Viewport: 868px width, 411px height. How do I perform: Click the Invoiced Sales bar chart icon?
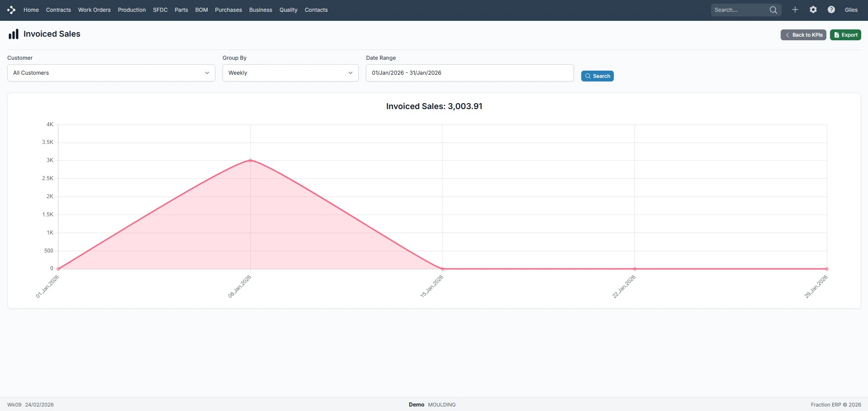14,34
